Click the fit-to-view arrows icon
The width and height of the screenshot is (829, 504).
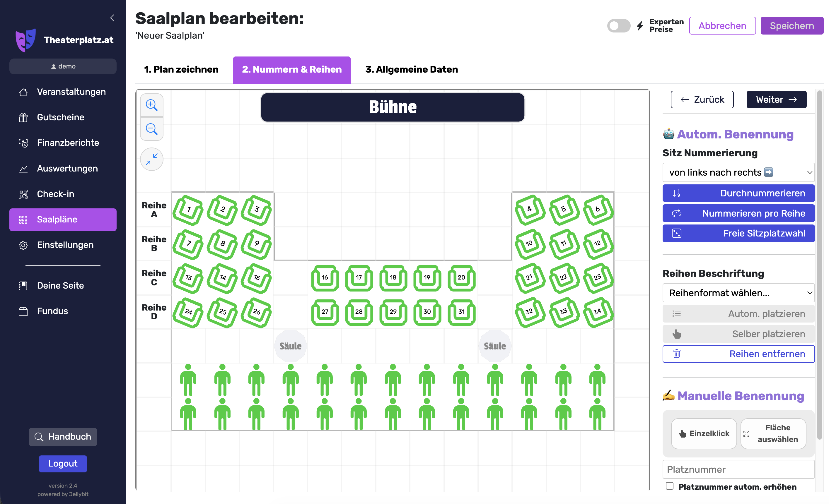151,159
